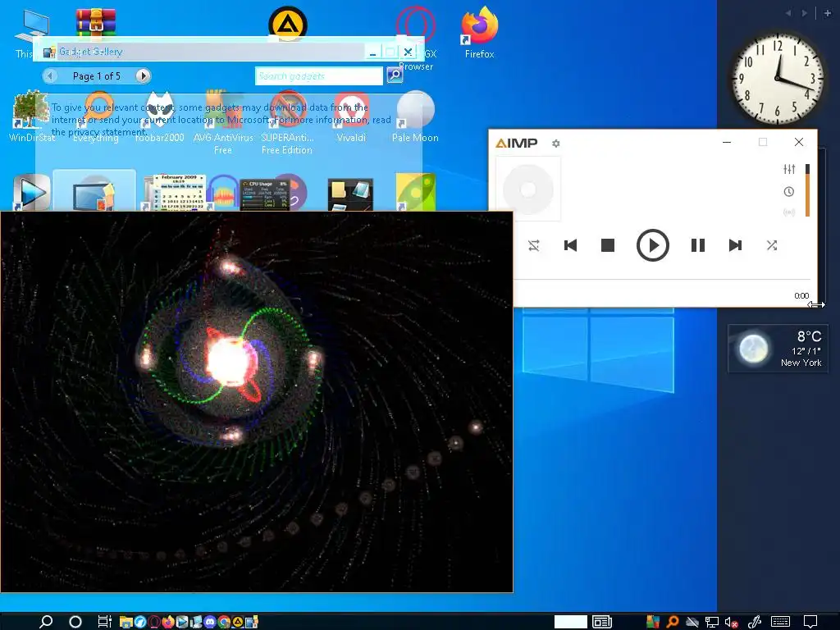Click the OneDrive cloud tray icon
840x630 pixels.
[x=692, y=622]
